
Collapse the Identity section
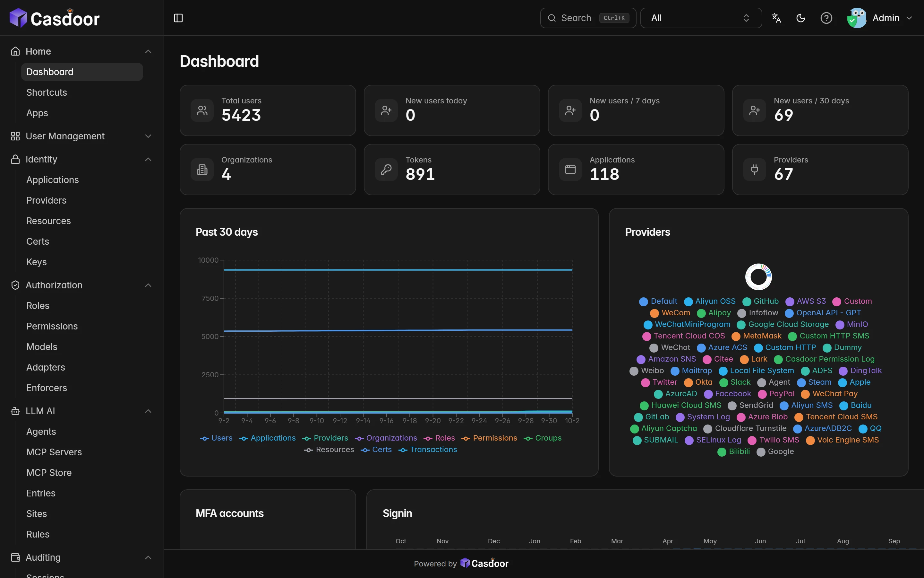point(148,159)
